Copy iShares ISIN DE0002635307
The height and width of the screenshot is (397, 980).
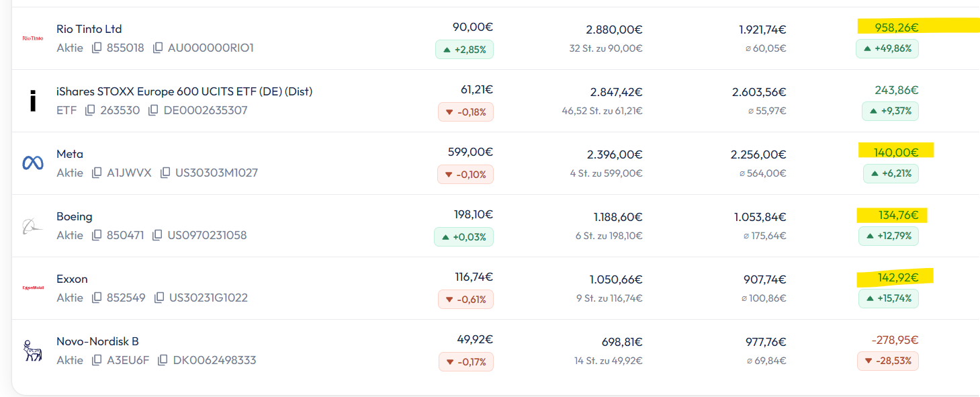click(x=154, y=110)
